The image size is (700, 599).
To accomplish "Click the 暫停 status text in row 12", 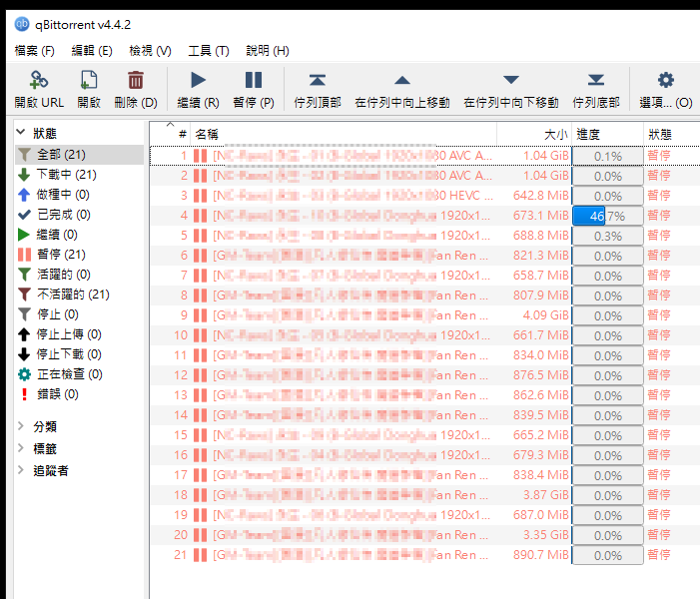I will click(659, 375).
